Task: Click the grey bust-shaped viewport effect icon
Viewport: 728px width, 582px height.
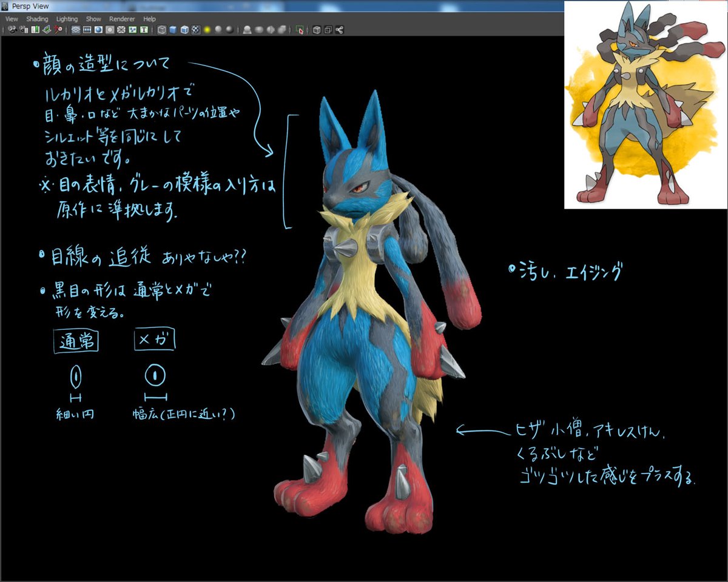Action: click(247, 29)
